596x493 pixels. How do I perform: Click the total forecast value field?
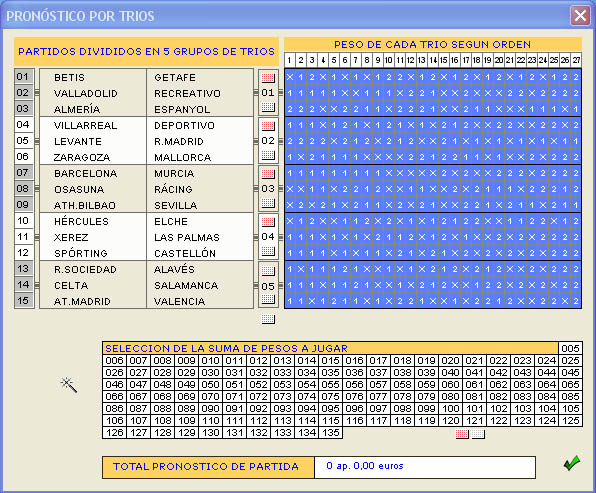pos(425,467)
